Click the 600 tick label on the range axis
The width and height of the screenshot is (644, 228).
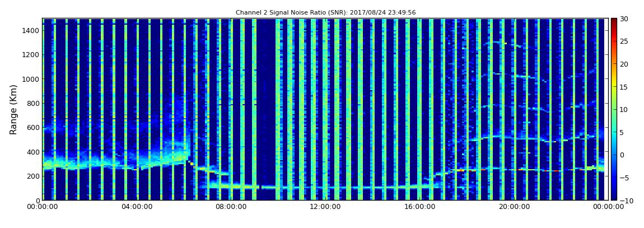click(32, 127)
